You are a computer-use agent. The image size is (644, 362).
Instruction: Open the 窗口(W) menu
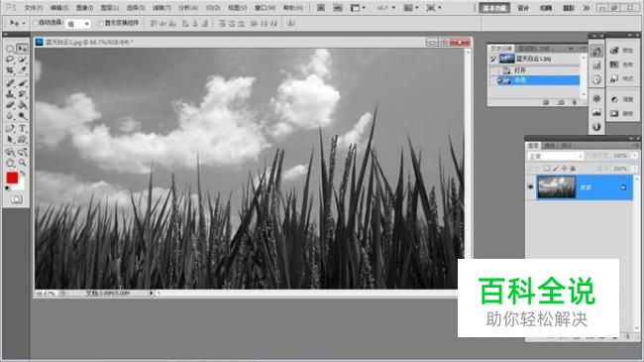point(265,8)
